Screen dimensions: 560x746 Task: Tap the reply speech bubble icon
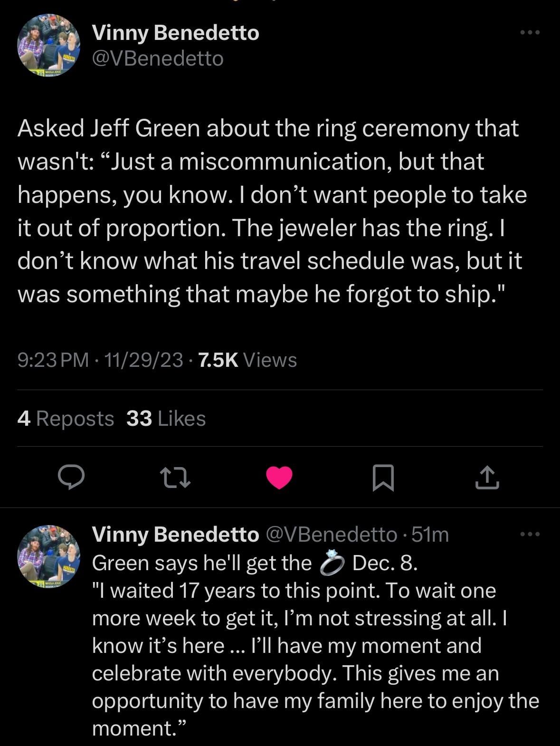(71, 478)
